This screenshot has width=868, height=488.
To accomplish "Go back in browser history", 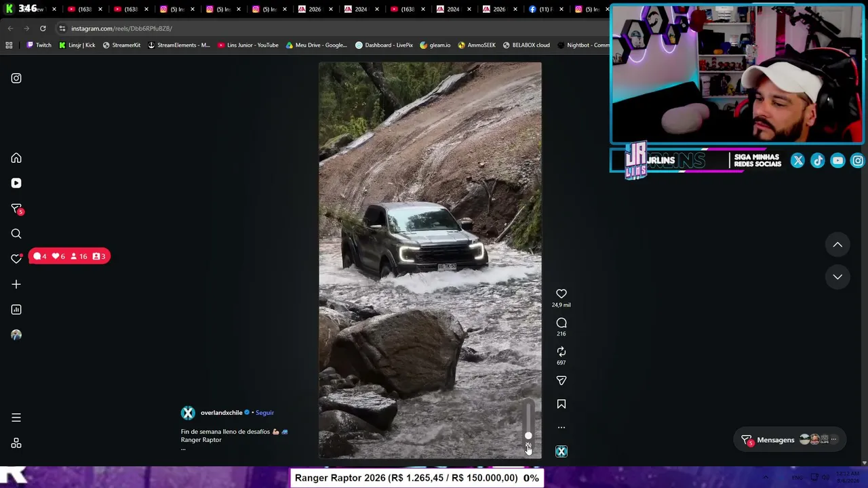I will [10, 28].
